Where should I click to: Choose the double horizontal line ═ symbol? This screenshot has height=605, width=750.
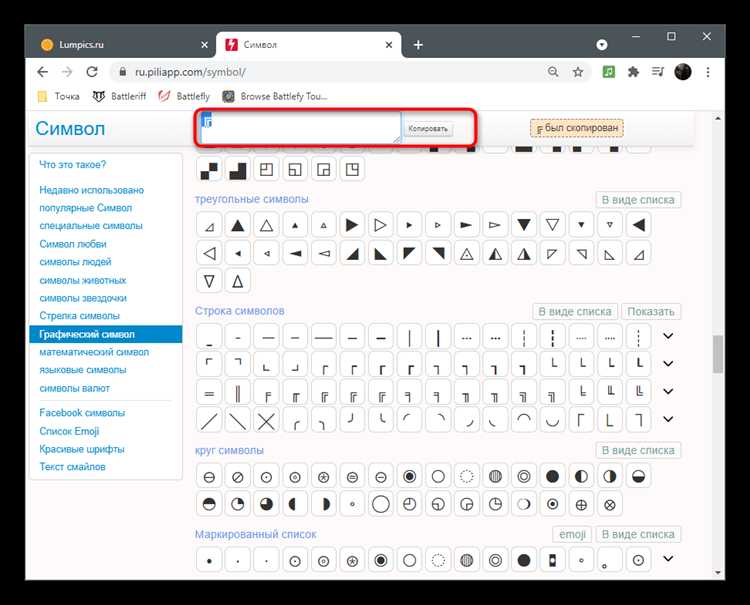209,392
